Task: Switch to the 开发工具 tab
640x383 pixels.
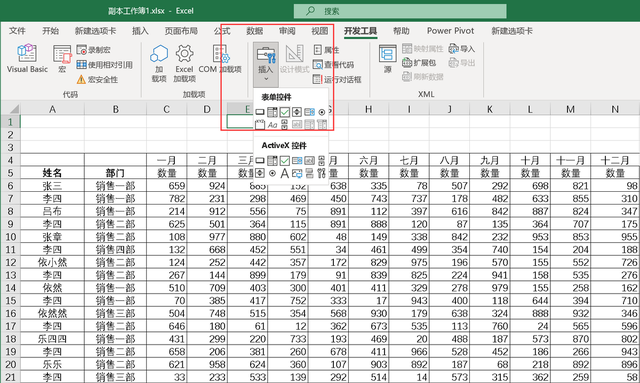Action: point(360,31)
